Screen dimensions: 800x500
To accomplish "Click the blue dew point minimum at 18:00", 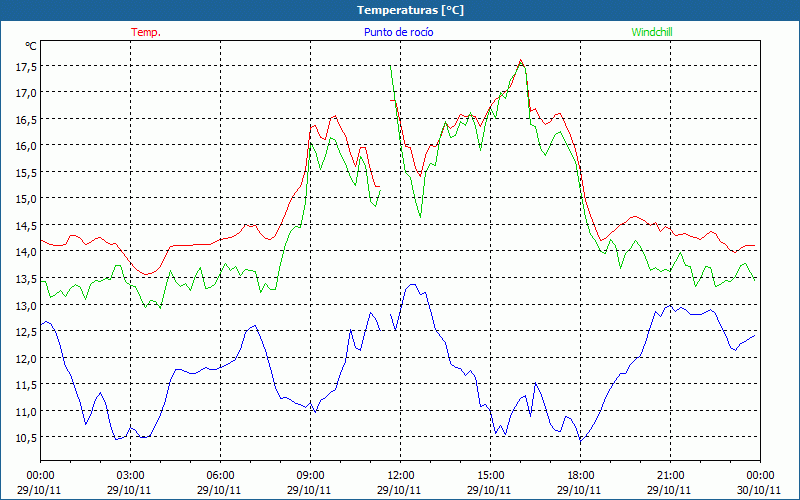I will click(581, 440).
